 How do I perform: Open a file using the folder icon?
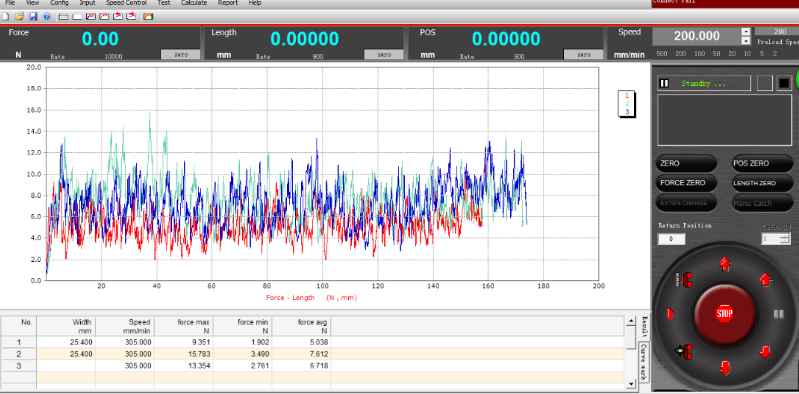click(x=19, y=17)
